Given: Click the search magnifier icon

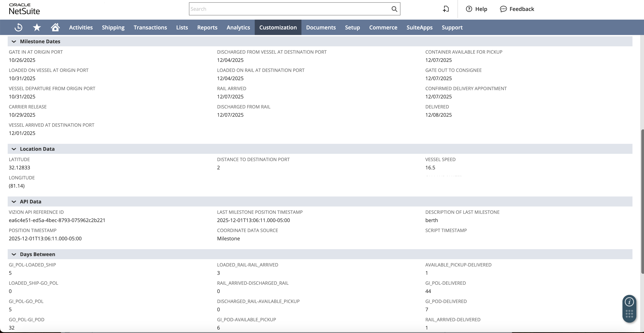Looking at the screenshot, I should tap(394, 9).
